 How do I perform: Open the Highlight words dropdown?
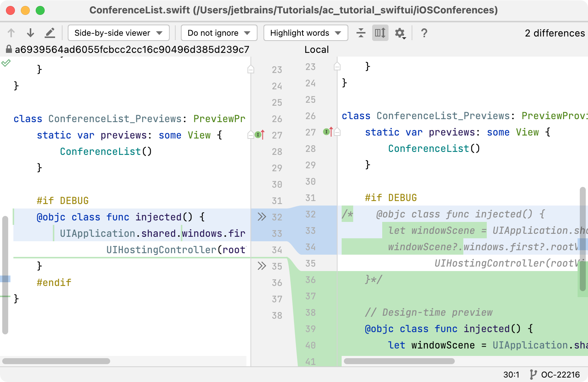tap(306, 33)
